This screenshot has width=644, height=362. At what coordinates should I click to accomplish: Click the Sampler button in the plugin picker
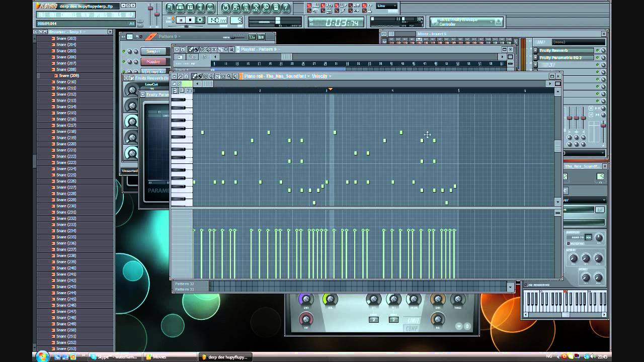154,51
